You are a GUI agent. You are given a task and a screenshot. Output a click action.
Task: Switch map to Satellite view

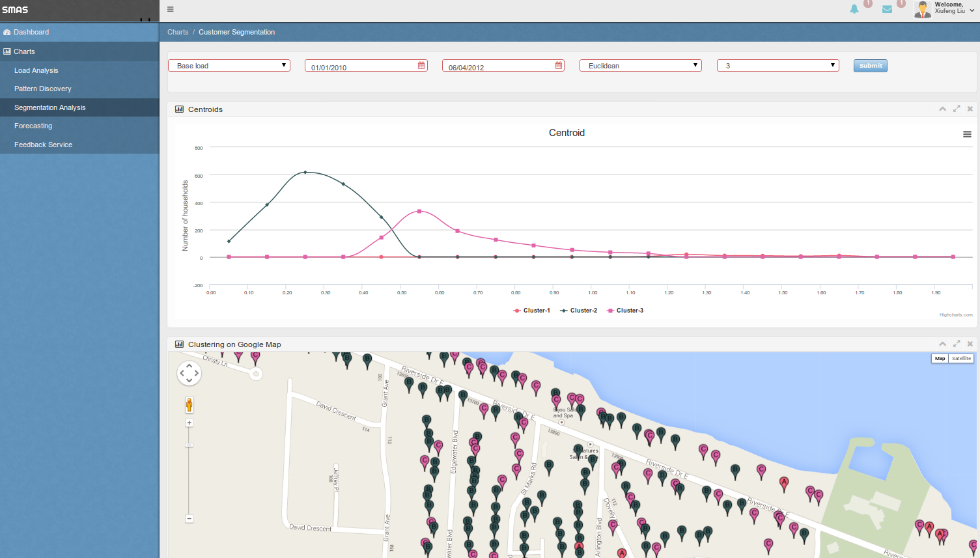click(x=961, y=359)
